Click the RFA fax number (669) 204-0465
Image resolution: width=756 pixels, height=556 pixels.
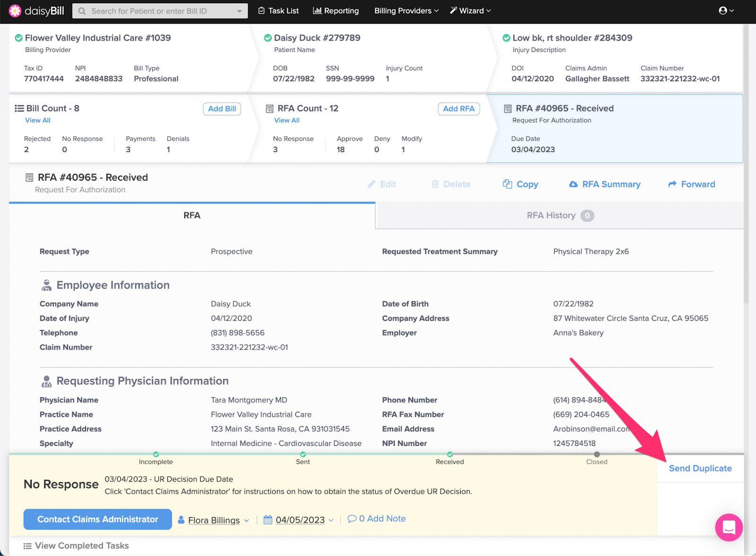[x=581, y=415]
